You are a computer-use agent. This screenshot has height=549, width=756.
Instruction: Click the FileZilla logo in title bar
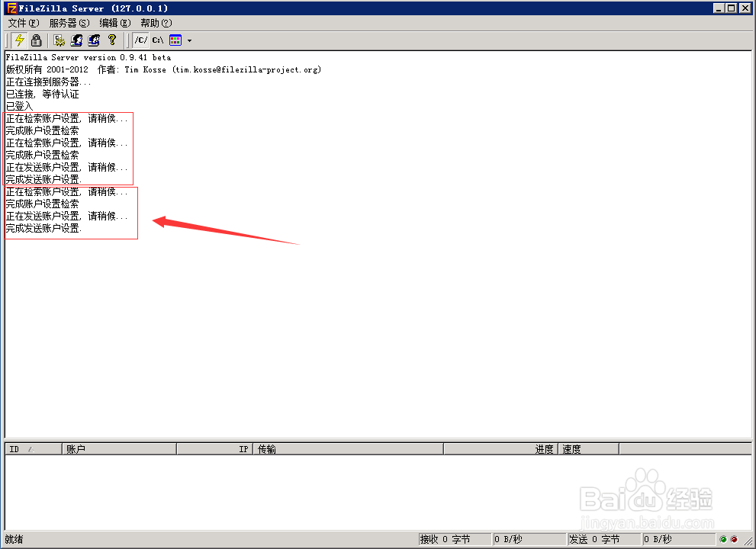click(11, 8)
